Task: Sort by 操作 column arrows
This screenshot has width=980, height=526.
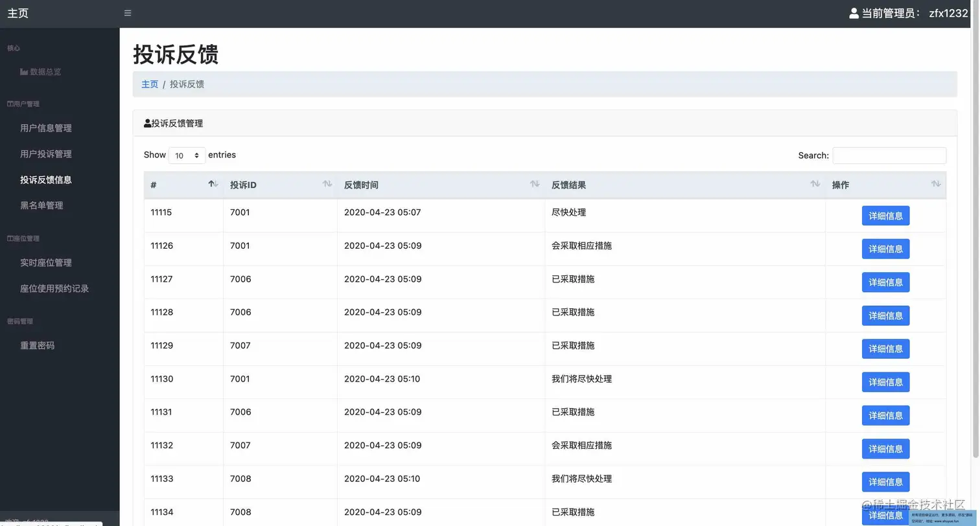Action: point(936,185)
